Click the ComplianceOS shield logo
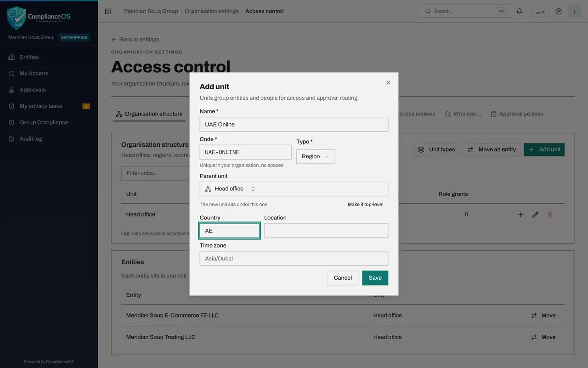The image size is (588, 368). (x=17, y=17)
